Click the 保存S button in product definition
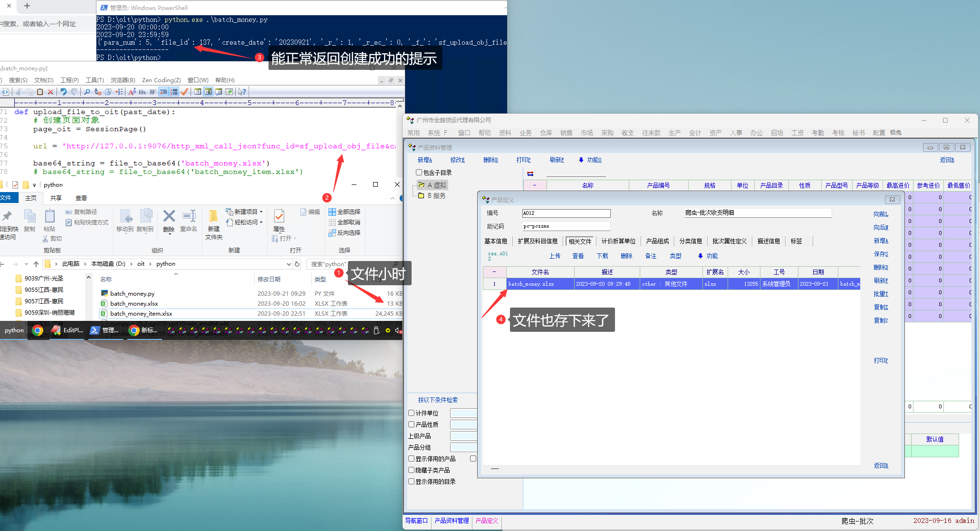The height and width of the screenshot is (531, 980). tap(881, 254)
